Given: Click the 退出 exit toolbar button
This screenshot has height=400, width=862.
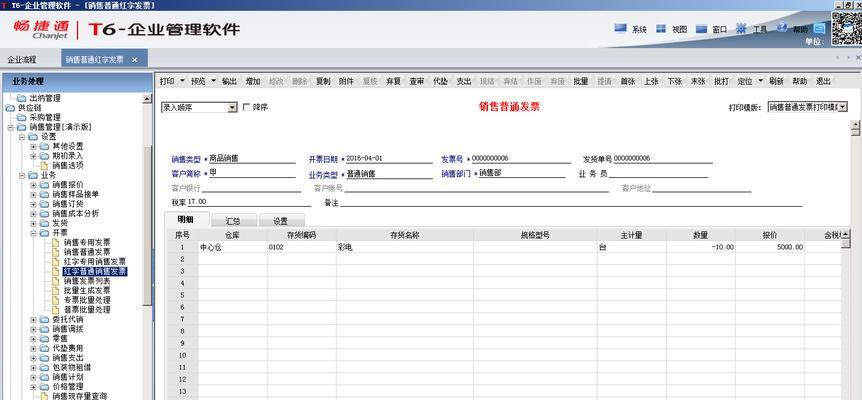Looking at the screenshot, I should [823, 81].
